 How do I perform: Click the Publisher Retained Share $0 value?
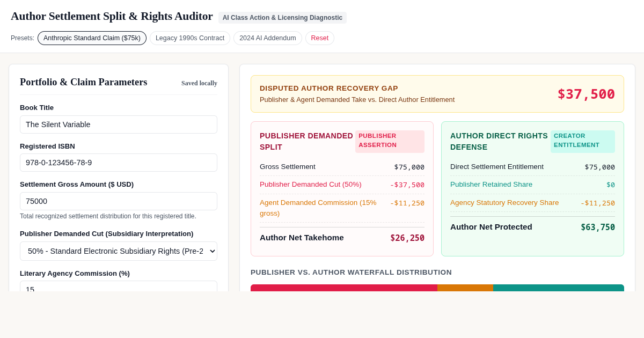(611, 185)
